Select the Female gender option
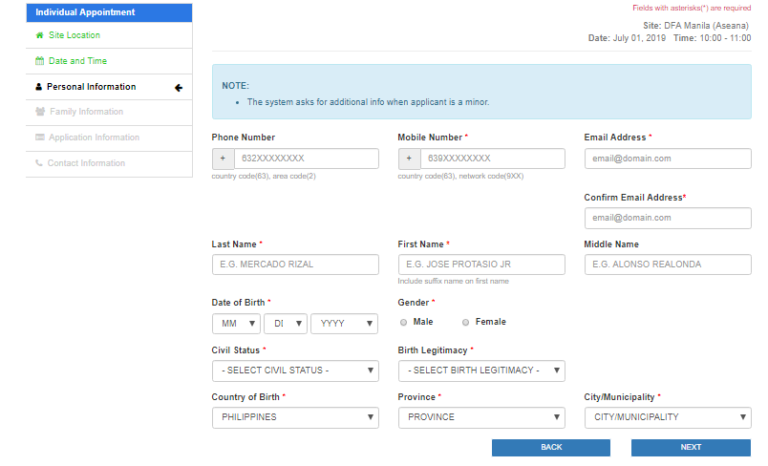Image resolution: width=768 pixels, height=466 pixels. click(x=466, y=322)
